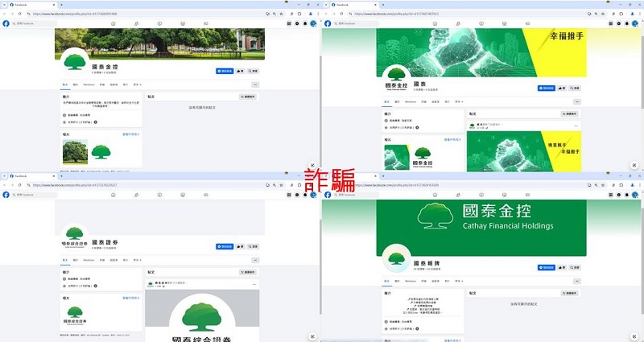Image resolution: width=644 pixels, height=342 pixels.
Task: Open the menu grid in the 國泰報牌 window
Action: pos(611,195)
